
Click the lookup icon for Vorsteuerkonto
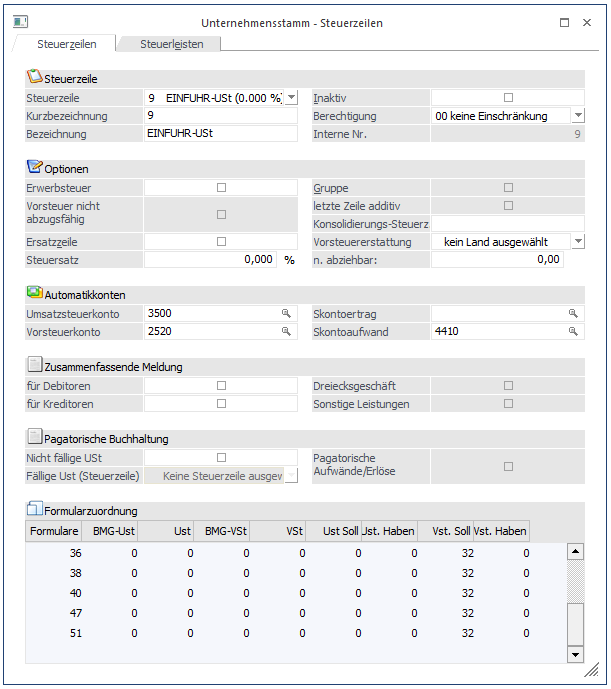pyautogui.click(x=287, y=331)
